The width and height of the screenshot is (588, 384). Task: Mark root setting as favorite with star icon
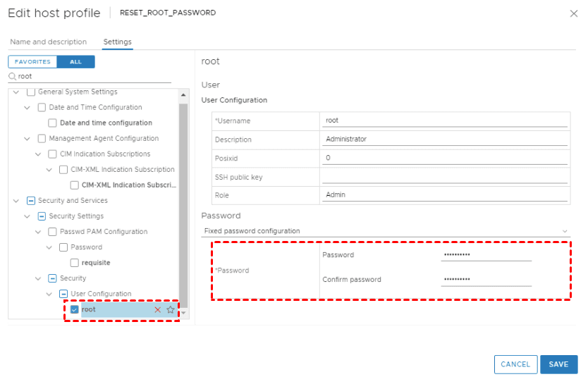(x=170, y=310)
